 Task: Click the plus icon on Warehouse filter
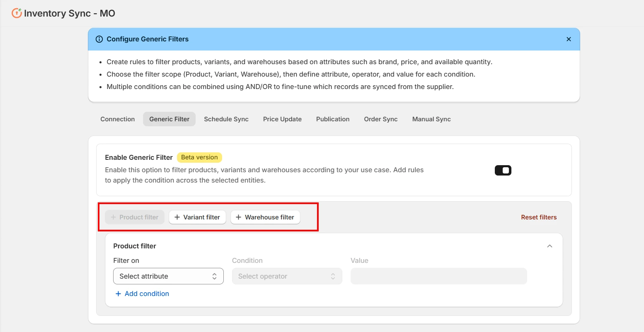click(238, 217)
